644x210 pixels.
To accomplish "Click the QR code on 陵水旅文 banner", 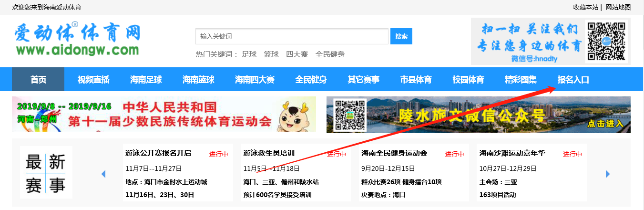I will tap(350, 115).
